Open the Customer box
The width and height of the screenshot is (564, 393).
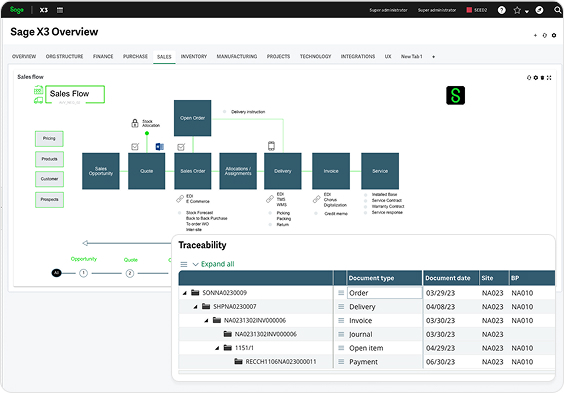[x=49, y=179]
